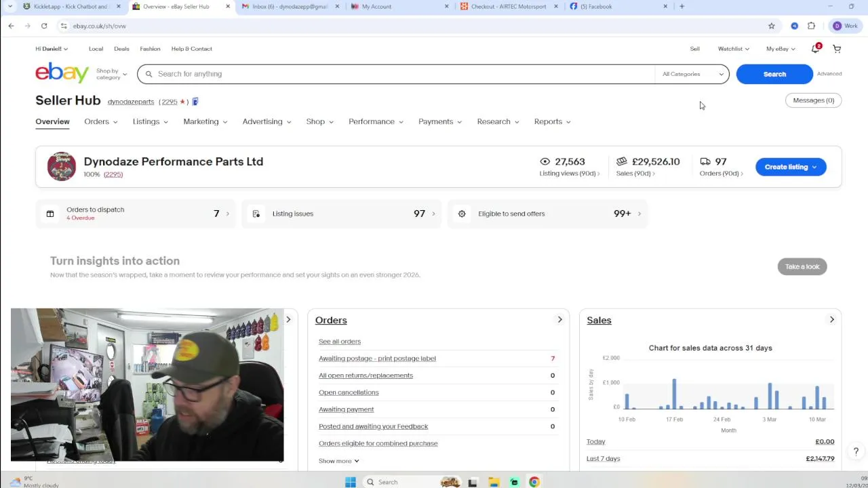
Task: Open Posted and awaiting your Feedback link
Action: (x=373, y=426)
